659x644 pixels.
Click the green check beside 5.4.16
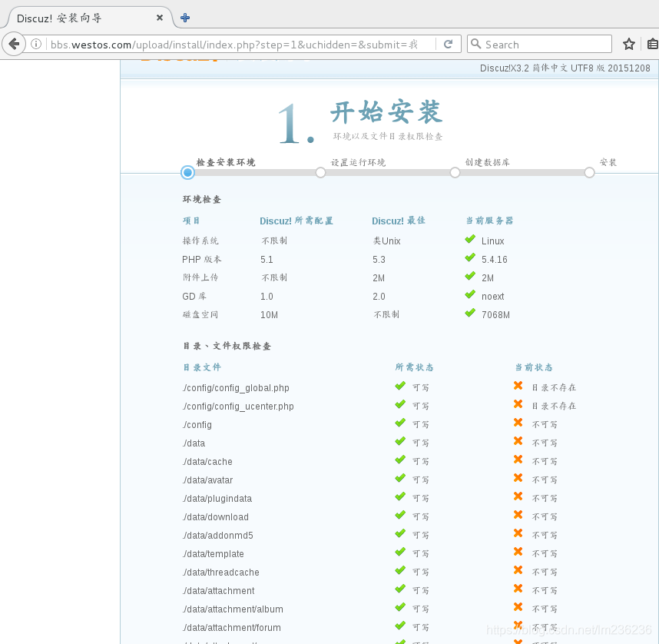tap(470, 257)
